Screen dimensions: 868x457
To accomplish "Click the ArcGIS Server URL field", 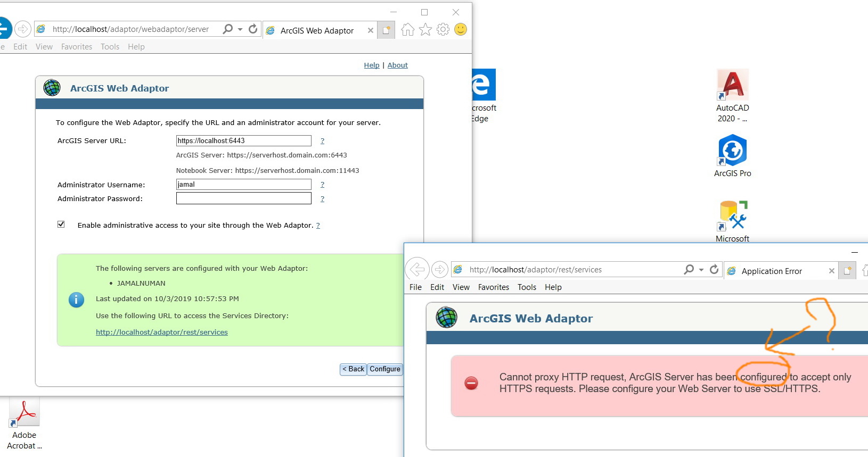I will click(x=244, y=140).
